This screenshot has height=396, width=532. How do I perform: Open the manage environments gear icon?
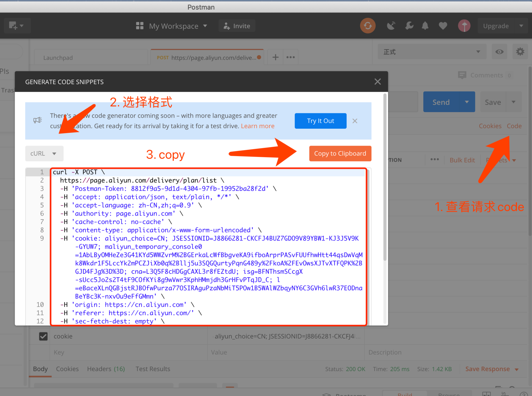click(x=520, y=52)
